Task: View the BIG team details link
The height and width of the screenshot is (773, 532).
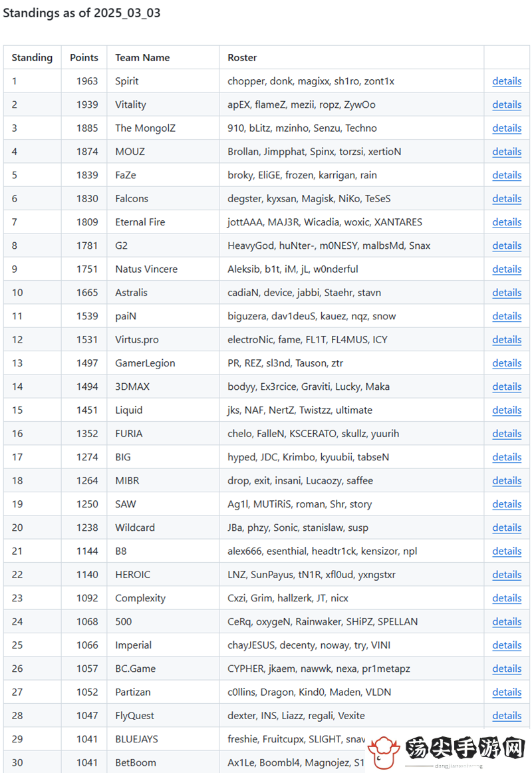Action: pyautogui.click(x=507, y=457)
